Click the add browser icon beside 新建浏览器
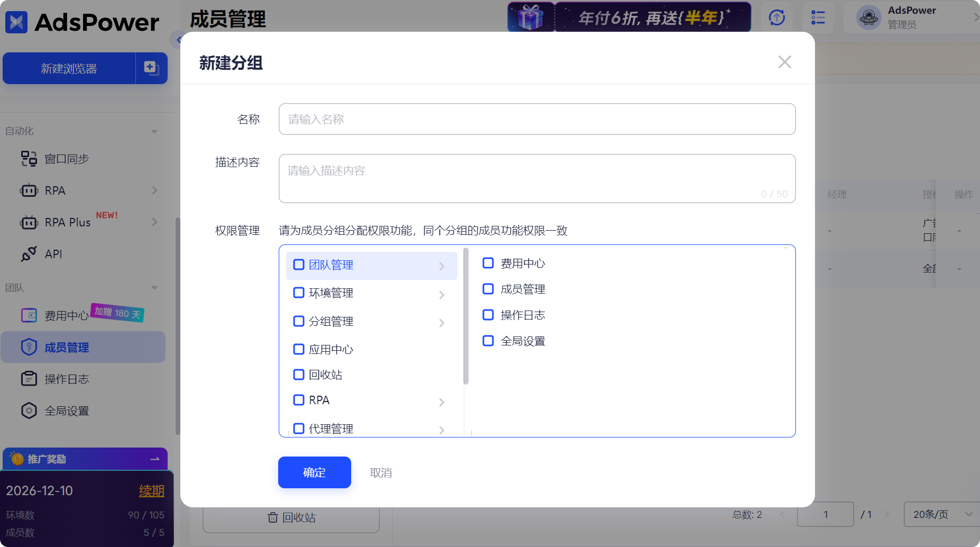 (151, 68)
